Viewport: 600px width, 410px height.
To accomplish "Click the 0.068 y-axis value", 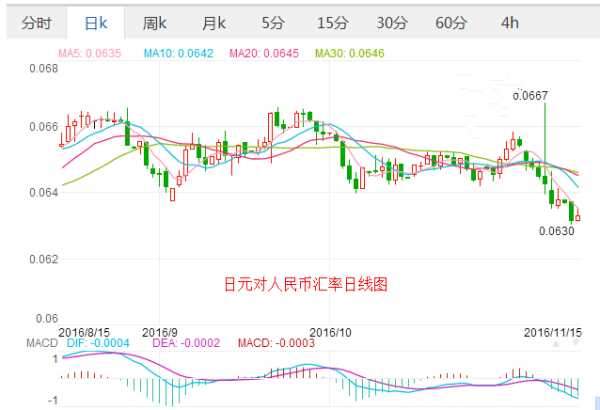I will (x=44, y=69).
